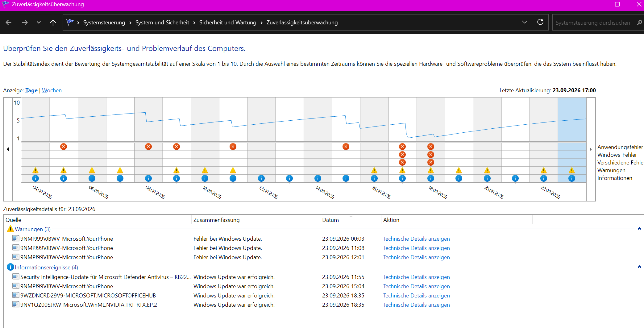Image resolution: width=644 pixels, height=328 pixels.
Task: Select the warning icon in highlighted 23.09.2026 column
Action: [572, 170]
